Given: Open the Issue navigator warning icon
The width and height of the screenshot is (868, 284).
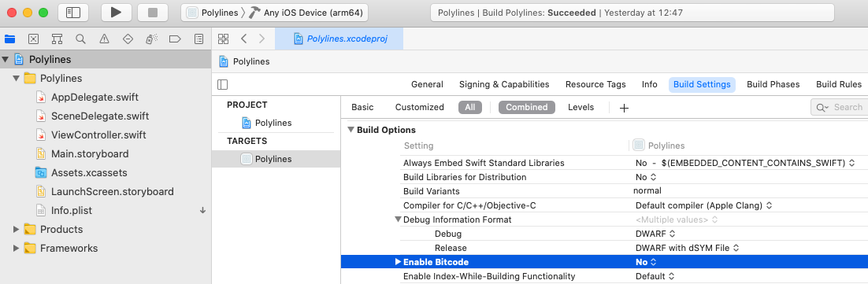Looking at the screenshot, I should (x=104, y=39).
